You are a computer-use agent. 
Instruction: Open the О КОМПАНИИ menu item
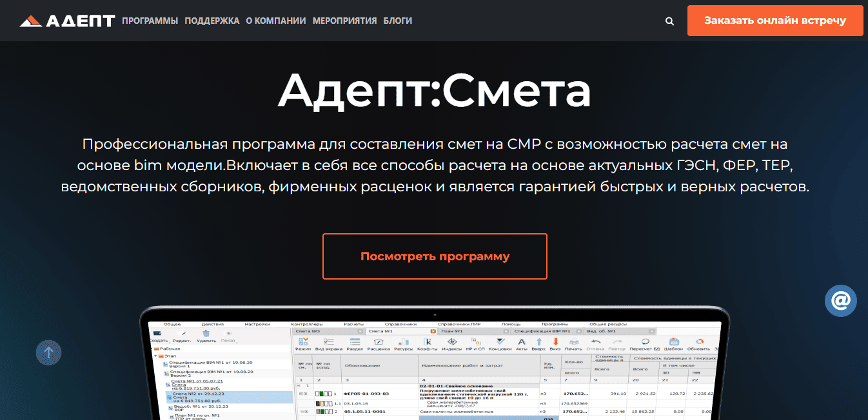pyautogui.click(x=276, y=21)
